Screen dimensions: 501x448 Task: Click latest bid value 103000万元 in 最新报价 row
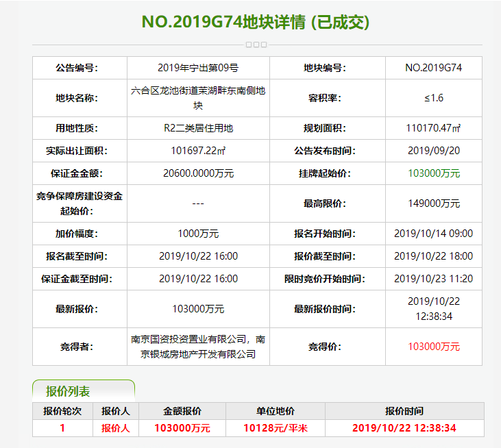(198, 309)
